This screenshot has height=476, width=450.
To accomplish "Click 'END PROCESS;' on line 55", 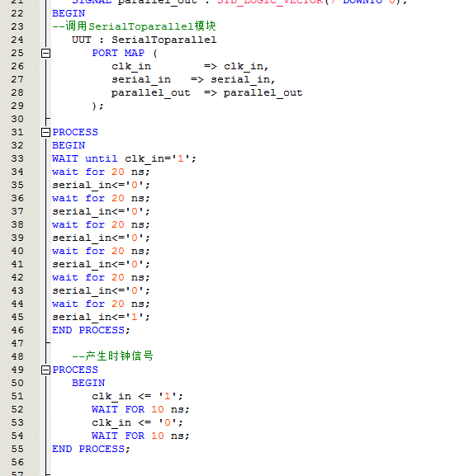I will click(x=91, y=449).
